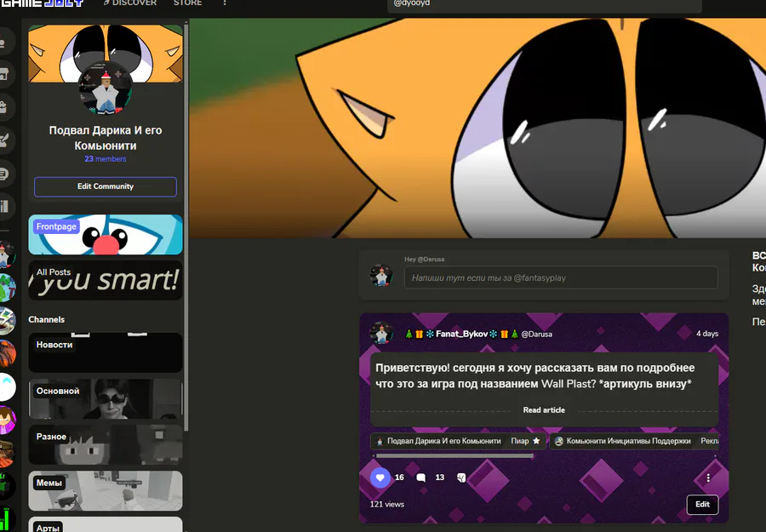Switch to the white circle community avatar
766x532 pixels.
(x=6, y=387)
